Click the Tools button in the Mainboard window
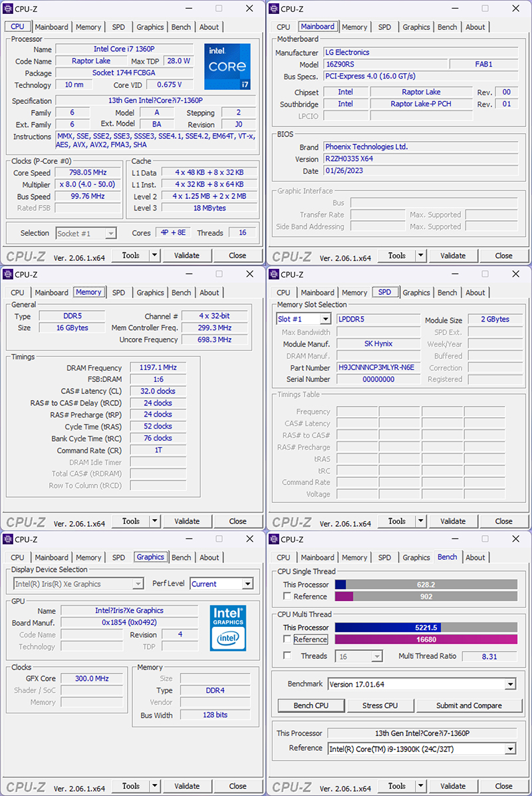 (397, 256)
